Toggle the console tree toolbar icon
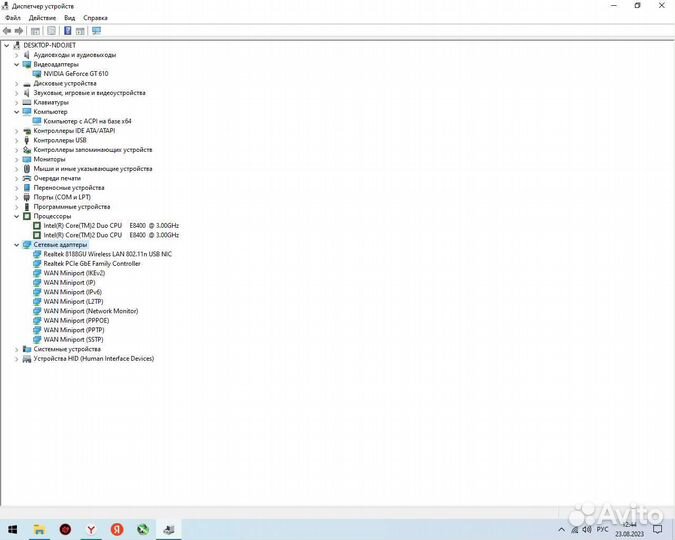Viewport: 675px width, 540px height. click(35, 31)
